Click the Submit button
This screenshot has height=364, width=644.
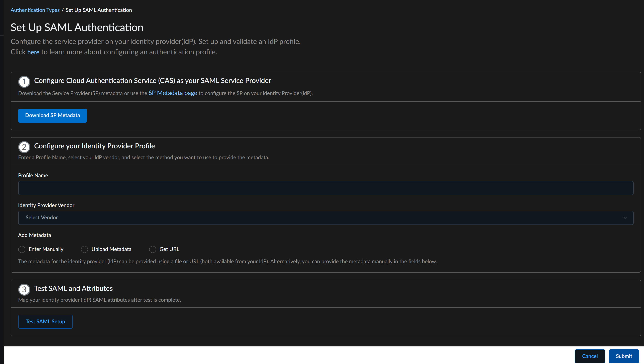pyautogui.click(x=624, y=356)
